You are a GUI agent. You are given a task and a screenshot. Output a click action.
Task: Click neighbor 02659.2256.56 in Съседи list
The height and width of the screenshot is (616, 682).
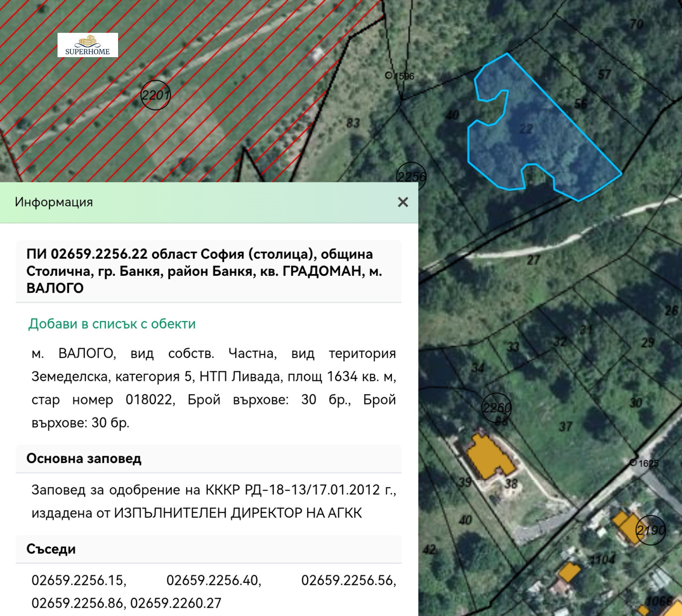point(349,580)
